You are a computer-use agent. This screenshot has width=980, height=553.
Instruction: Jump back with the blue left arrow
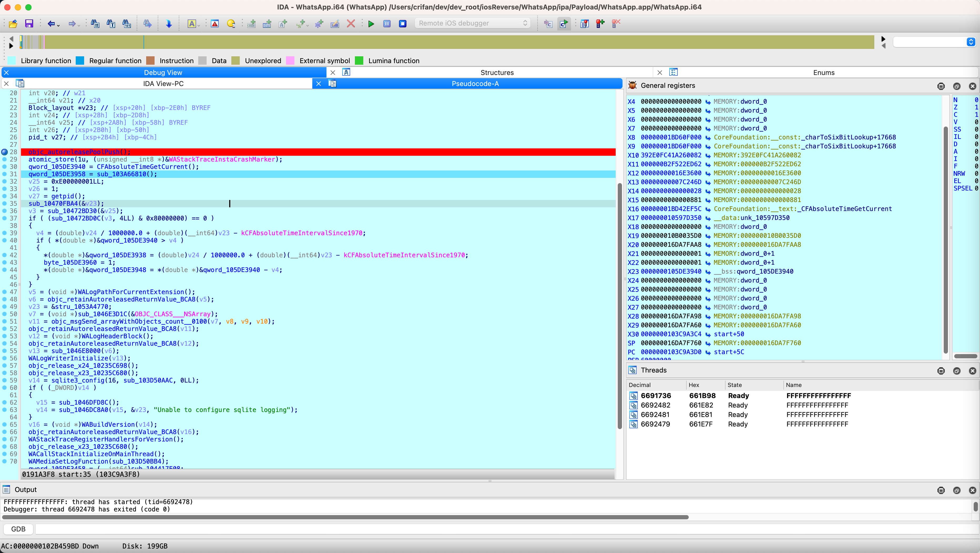tap(51, 24)
